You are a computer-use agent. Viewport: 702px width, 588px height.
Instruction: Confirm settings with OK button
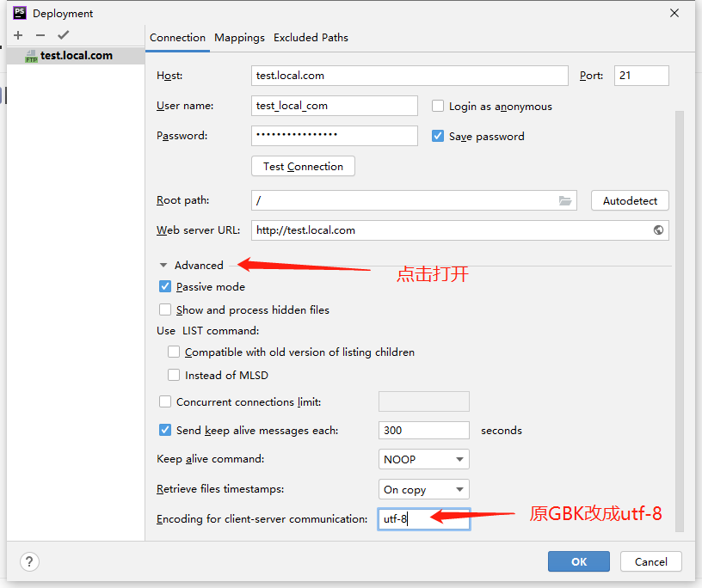point(578,561)
